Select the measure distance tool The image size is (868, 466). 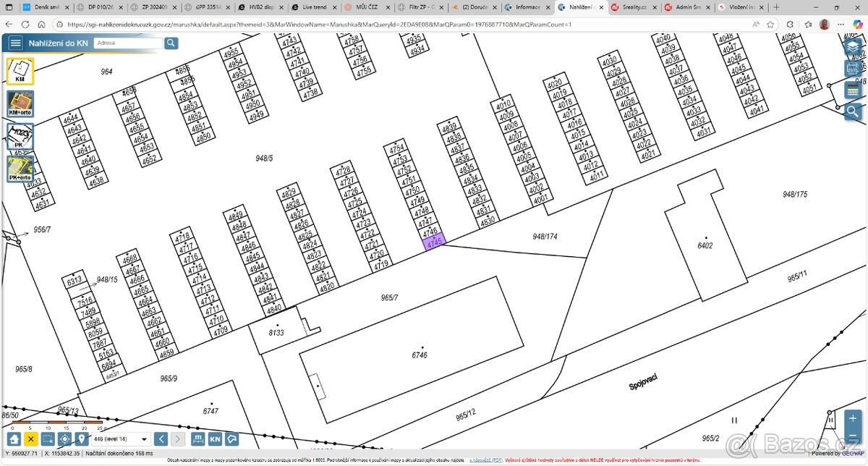point(197,439)
